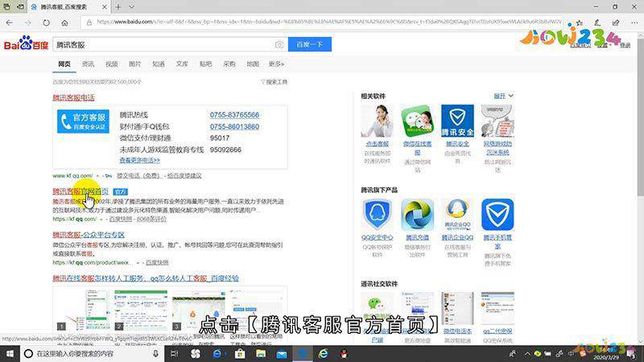
Task: Open new tab with the plus icon
Action: click(x=118, y=7)
